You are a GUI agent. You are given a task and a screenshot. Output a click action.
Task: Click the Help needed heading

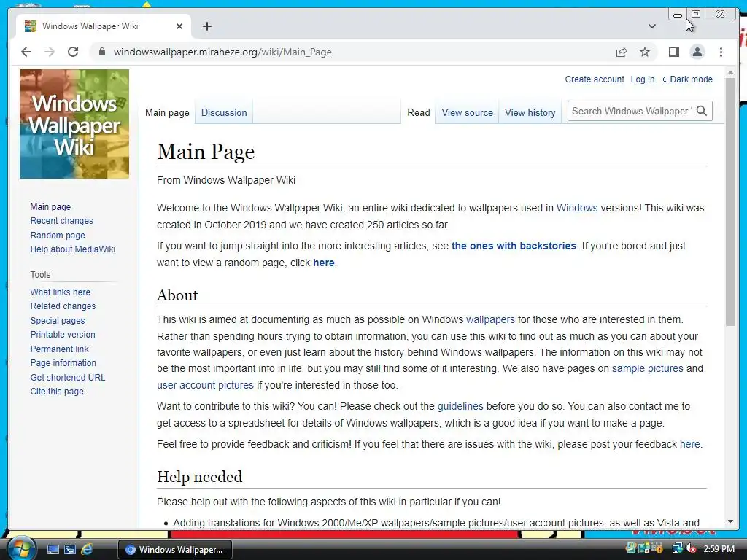coord(199,477)
